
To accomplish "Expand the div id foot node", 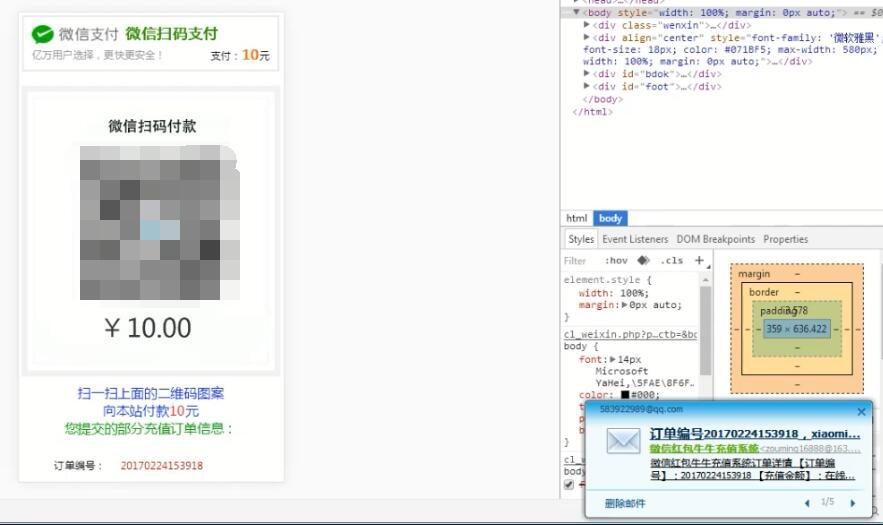I will click(587, 86).
